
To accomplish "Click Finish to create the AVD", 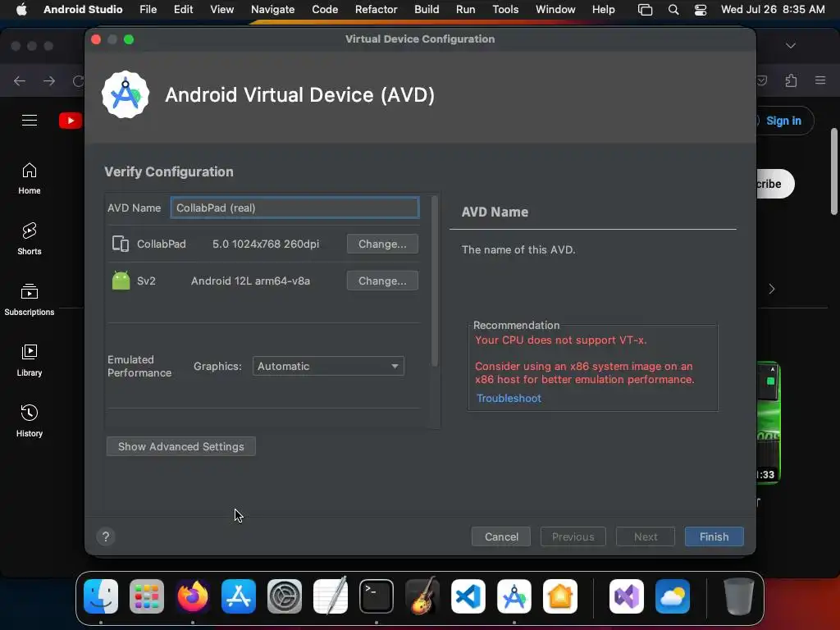I will click(x=714, y=536).
